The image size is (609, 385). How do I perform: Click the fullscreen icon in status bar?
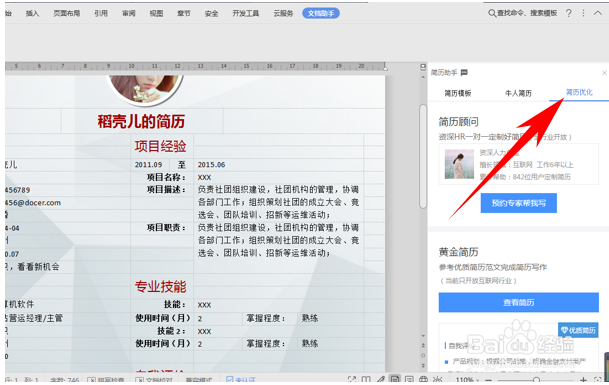(x=351, y=380)
